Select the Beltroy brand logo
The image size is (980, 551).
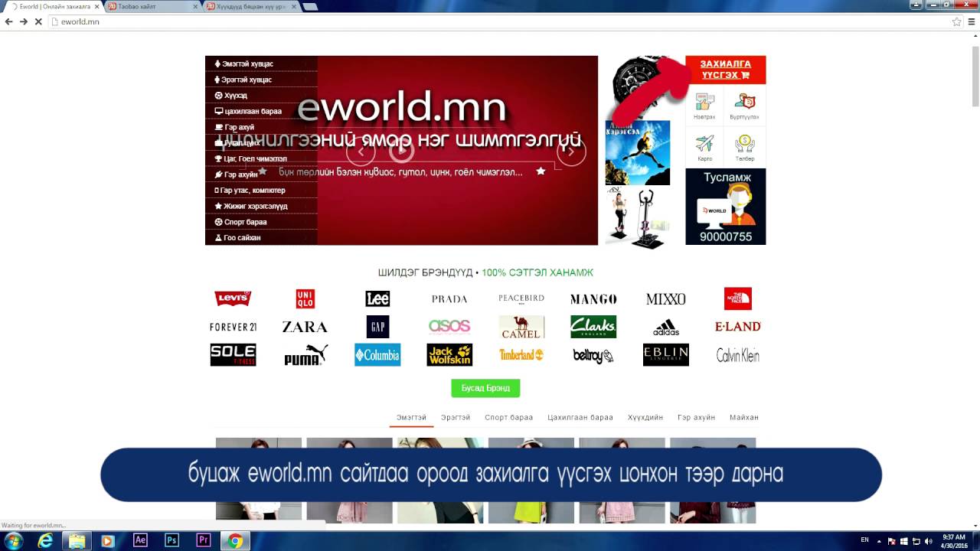tap(593, 356)
